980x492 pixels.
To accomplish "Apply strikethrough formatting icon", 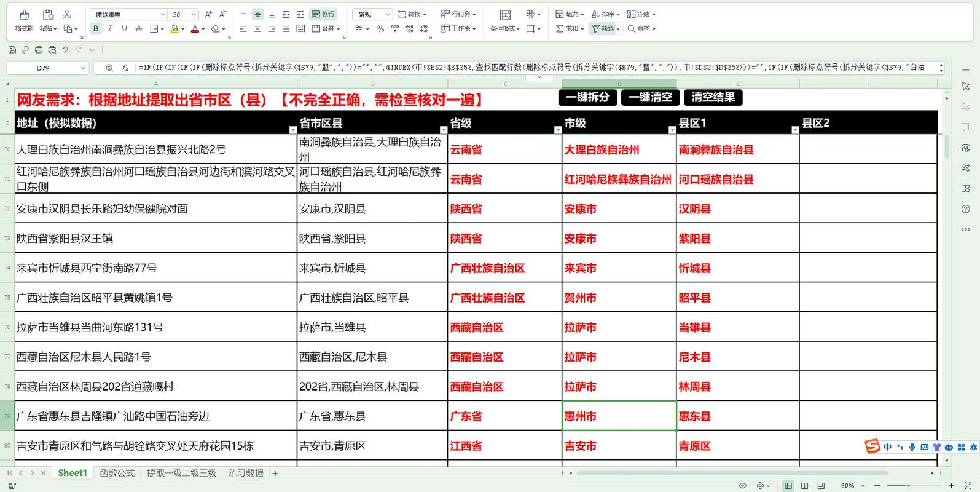I will tap(139, 28).
